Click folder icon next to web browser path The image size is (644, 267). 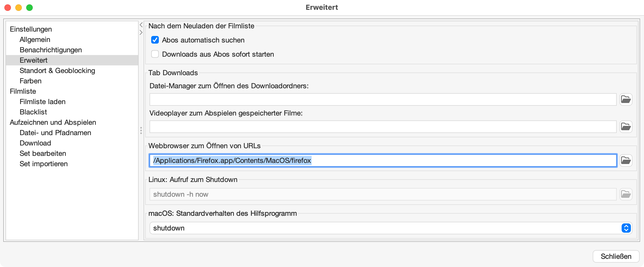tap(626, 160)
